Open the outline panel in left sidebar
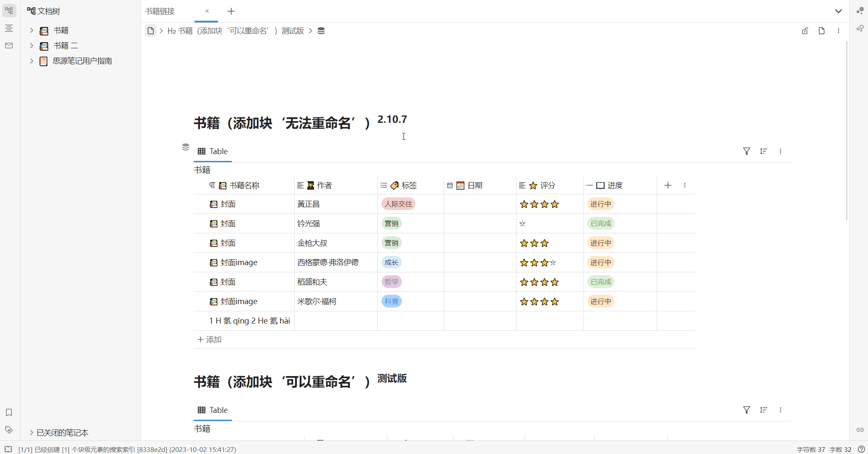The width and height of the screenshot is (868, 454). coord(9,28)
